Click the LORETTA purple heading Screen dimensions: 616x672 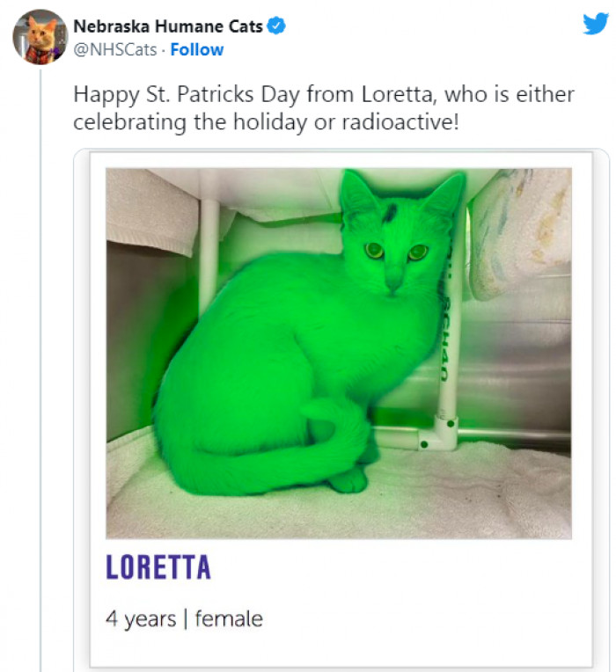[158, 567]
